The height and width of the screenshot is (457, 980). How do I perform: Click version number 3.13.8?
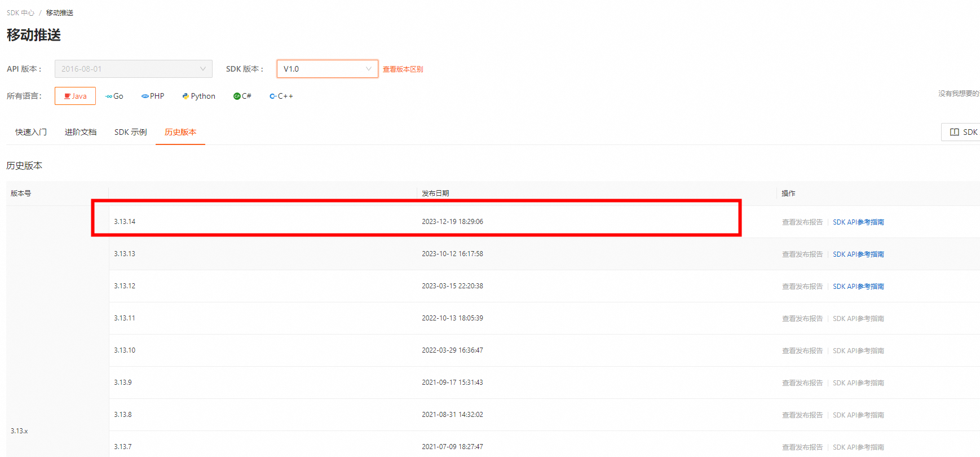(x=123, y=415)
